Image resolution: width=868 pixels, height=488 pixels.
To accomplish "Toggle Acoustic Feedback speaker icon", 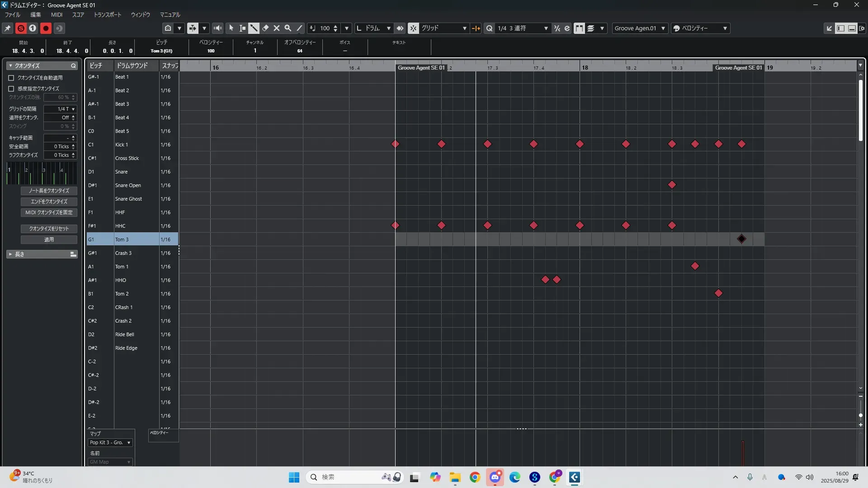I will pos(217,28).
